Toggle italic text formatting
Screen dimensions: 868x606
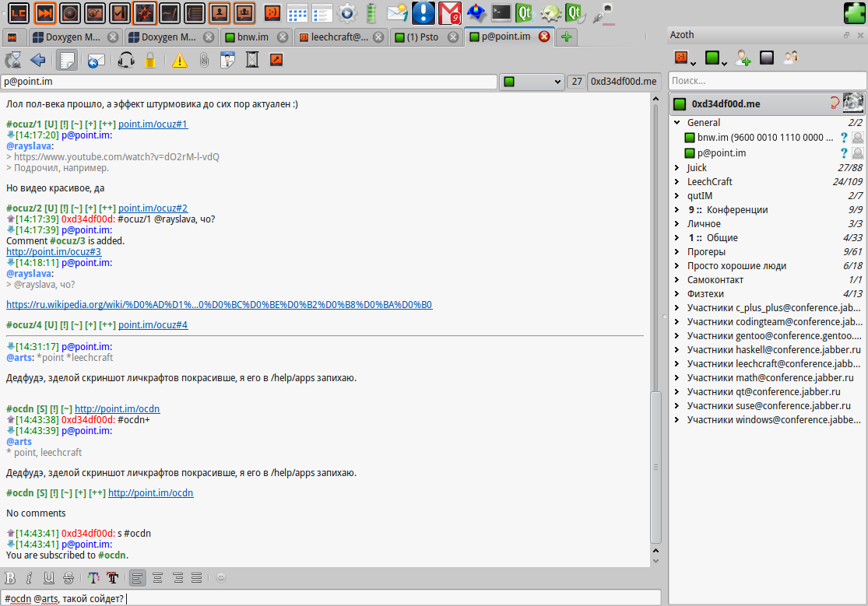pyautogui.click(x=29, y=577)
